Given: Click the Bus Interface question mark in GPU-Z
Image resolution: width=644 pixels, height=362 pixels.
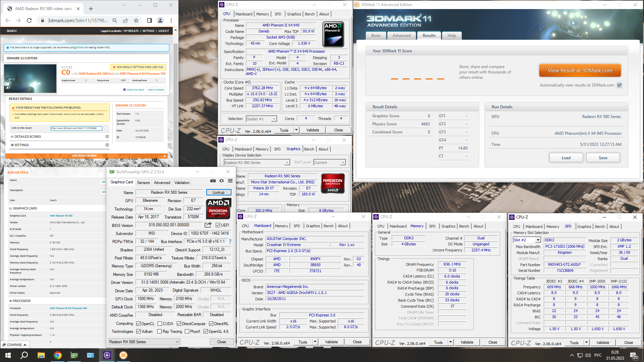Looking at the screenshot, I should tap(230, 241).
